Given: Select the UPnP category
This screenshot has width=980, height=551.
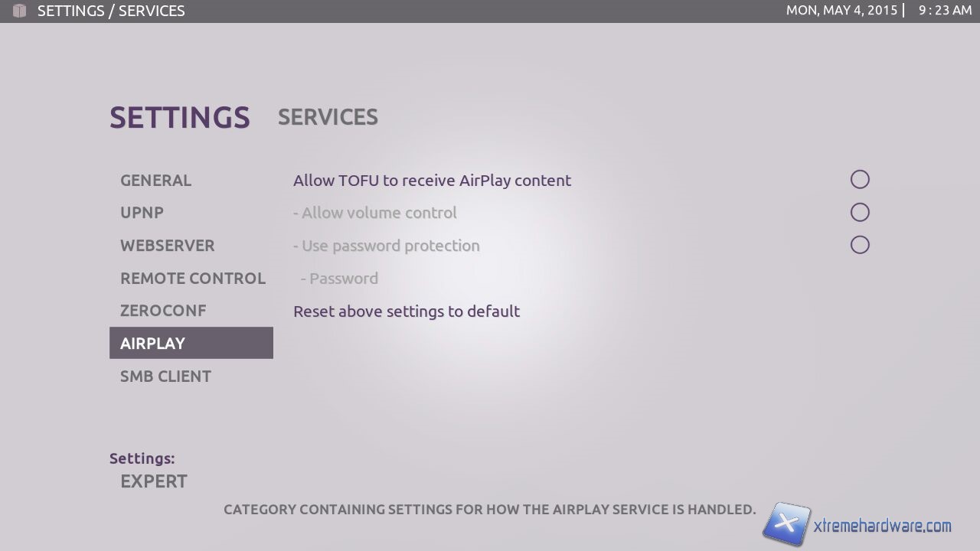Looking at the screenshot, I should click(142, 213).
